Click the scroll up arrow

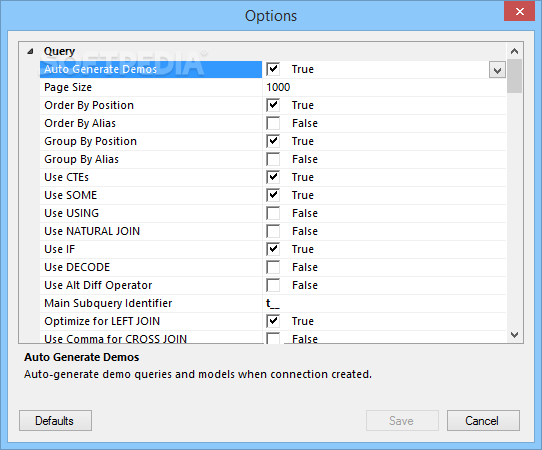[514, 51]
